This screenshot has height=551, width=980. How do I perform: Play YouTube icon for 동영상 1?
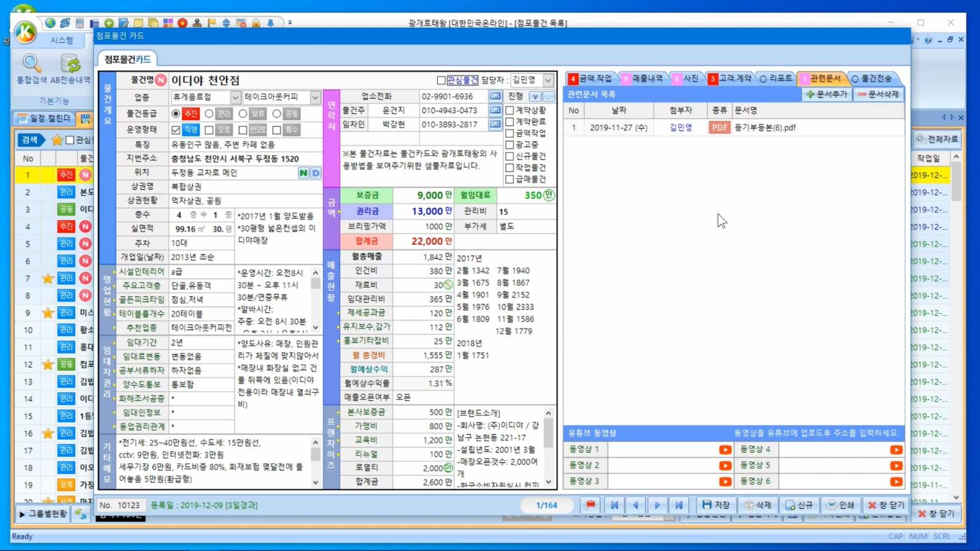point(725,450)
